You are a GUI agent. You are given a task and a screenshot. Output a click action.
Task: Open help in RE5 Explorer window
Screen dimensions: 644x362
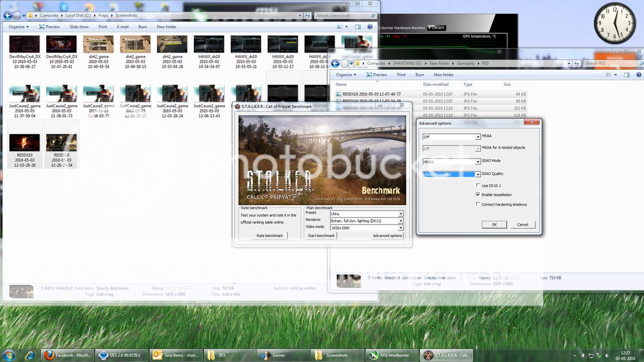639,75
